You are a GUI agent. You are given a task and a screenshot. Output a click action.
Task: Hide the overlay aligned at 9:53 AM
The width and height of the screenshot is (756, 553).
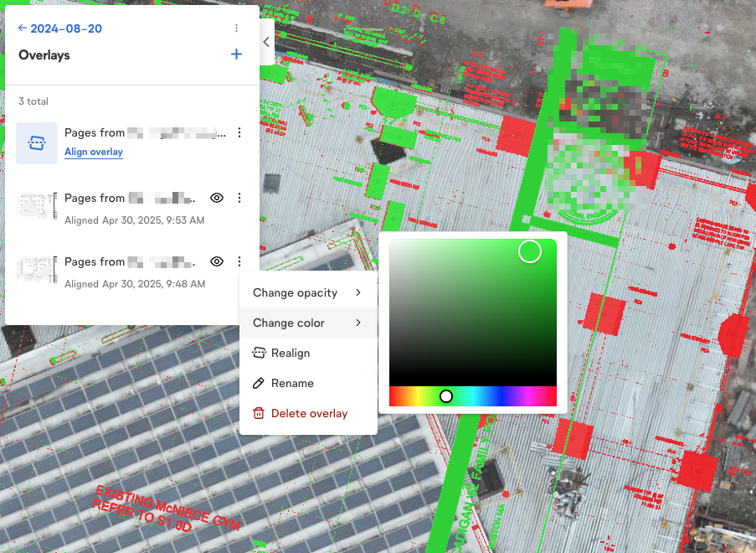tap(217, 198)
